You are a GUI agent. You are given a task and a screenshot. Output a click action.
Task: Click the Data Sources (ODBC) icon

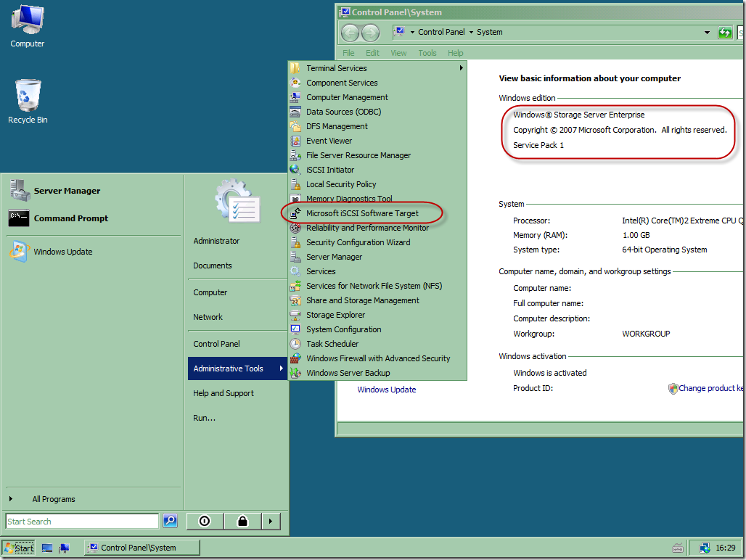(295, 112)
